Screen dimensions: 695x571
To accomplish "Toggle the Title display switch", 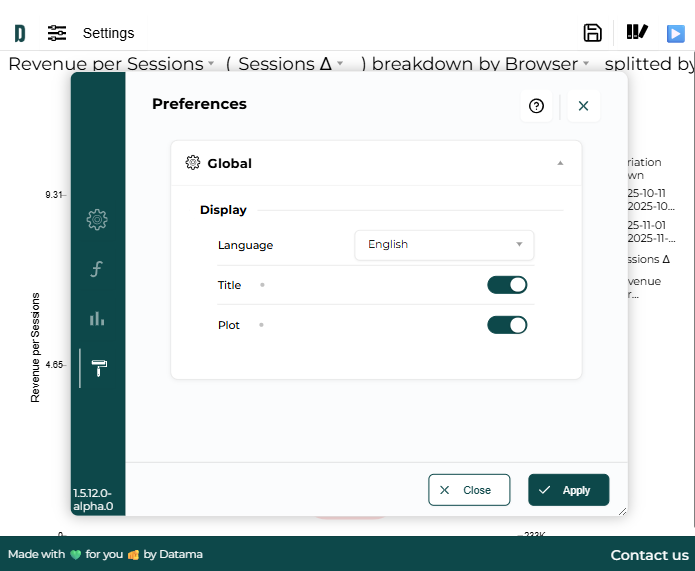I will point(507,285).
